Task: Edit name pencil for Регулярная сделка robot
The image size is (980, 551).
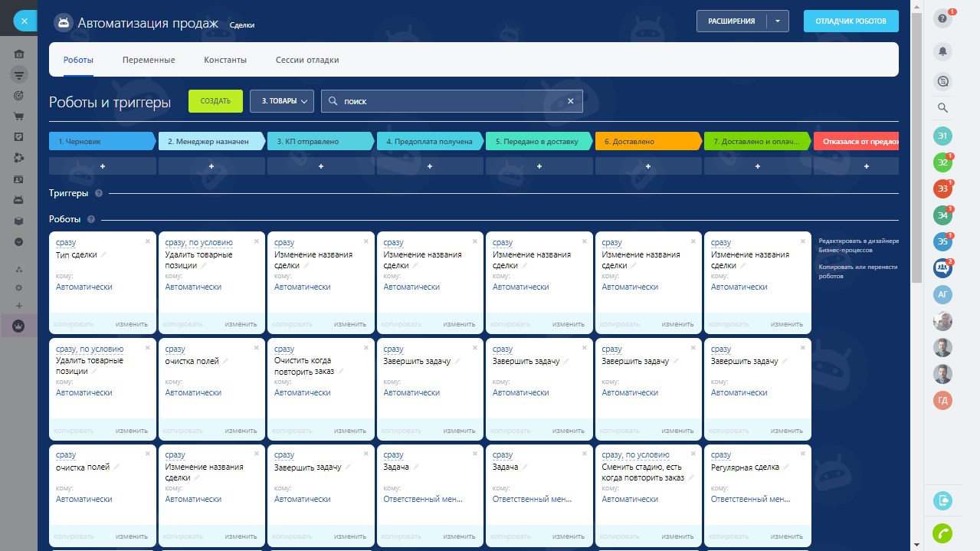Action: pyautogui.click(x=785, y=467)
